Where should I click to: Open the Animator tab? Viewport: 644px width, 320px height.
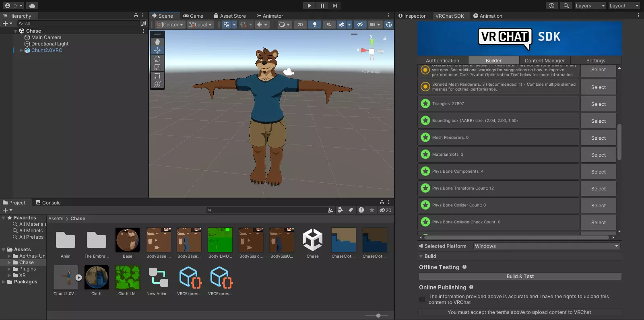coord(270,16)
